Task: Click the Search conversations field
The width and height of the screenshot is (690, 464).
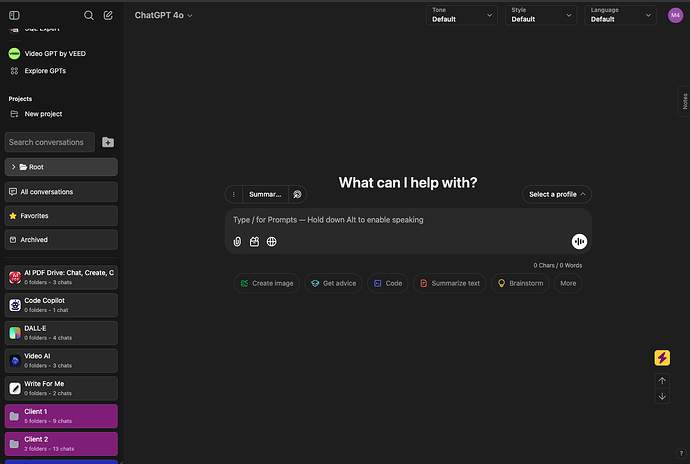Action: 50,142
